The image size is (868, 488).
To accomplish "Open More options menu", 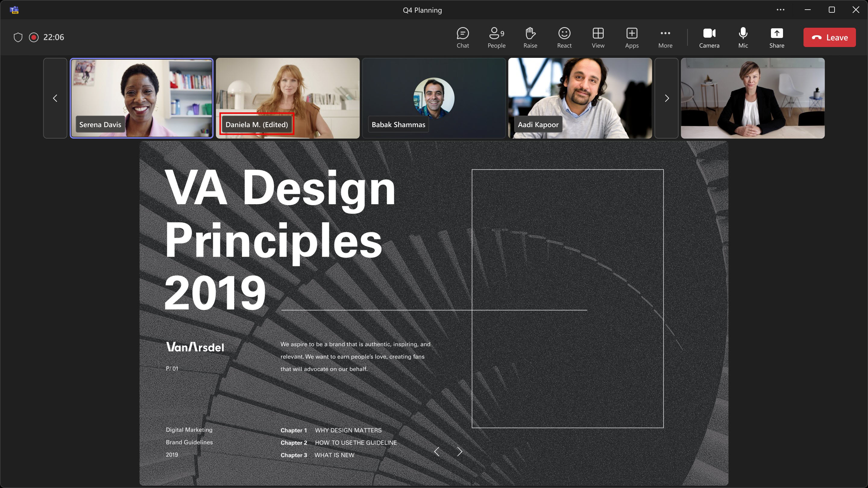I will [x=665, y=37].
